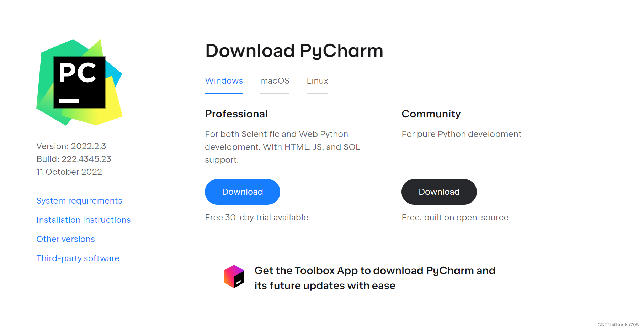
Task: Click 'Free 30-day trial available' text
Action: pyautogui.click(x=256, y=218)
